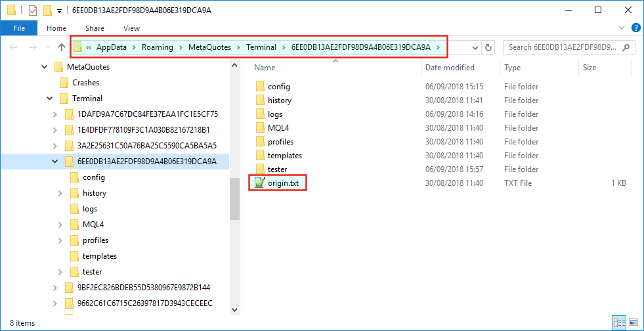Open the File ribbon tab
The width and height of the screenshot is (644, 331).
[19, 28]
